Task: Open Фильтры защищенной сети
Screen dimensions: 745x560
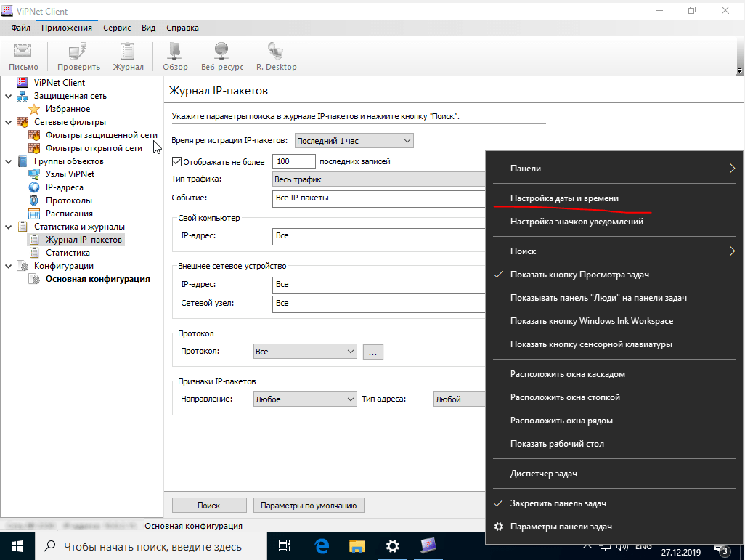Action: click(x=101, y=135)
